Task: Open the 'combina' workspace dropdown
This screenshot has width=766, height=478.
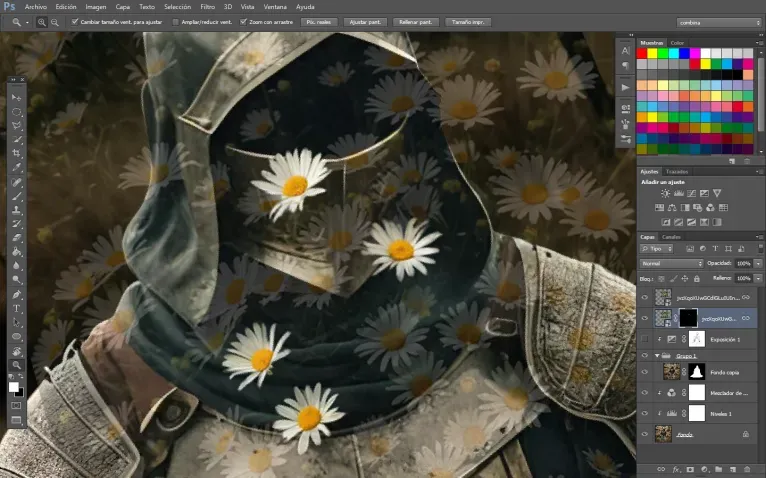Action: tap(719, 22)
